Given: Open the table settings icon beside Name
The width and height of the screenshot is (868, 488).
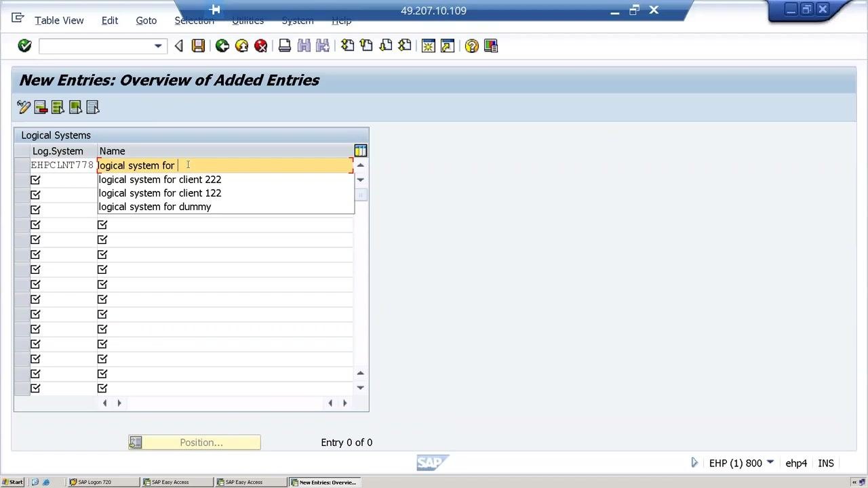Looking at the screenshot, I should [361, 150].
